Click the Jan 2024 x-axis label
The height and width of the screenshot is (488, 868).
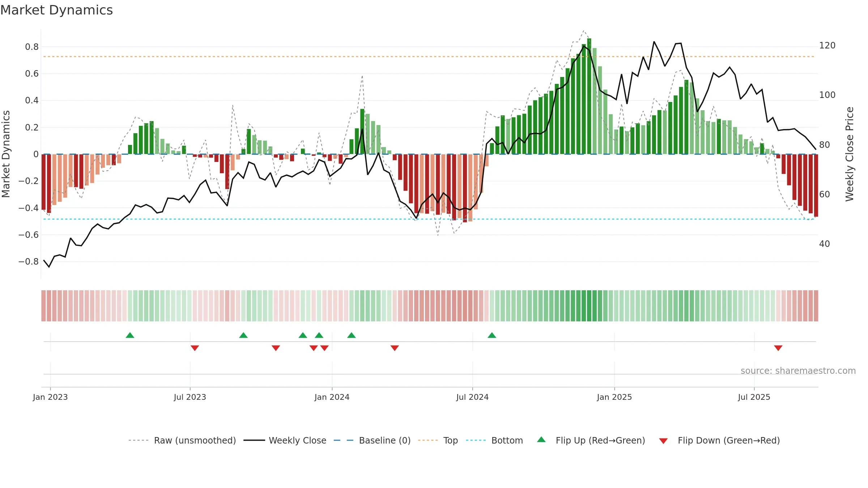coord(332,397)
